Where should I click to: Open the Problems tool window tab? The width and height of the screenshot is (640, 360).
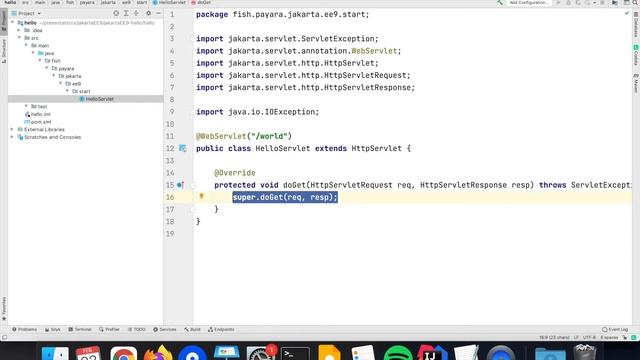point(24,329)
